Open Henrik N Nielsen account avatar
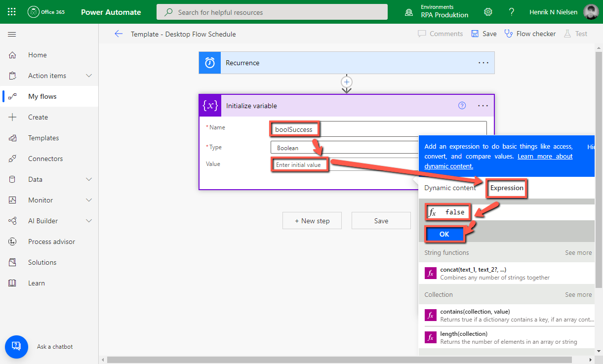Screen dimensions: 603x364 (x=591, y=12)
